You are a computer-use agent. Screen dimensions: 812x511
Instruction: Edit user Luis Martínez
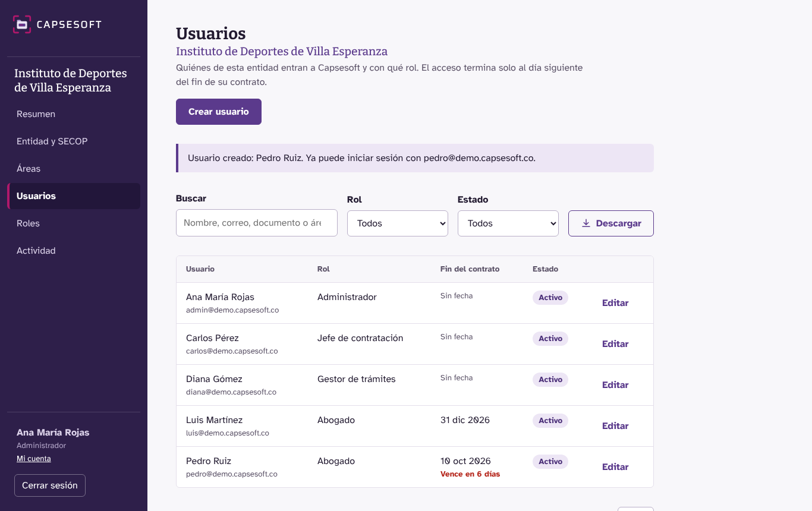[x=615, y=426]
